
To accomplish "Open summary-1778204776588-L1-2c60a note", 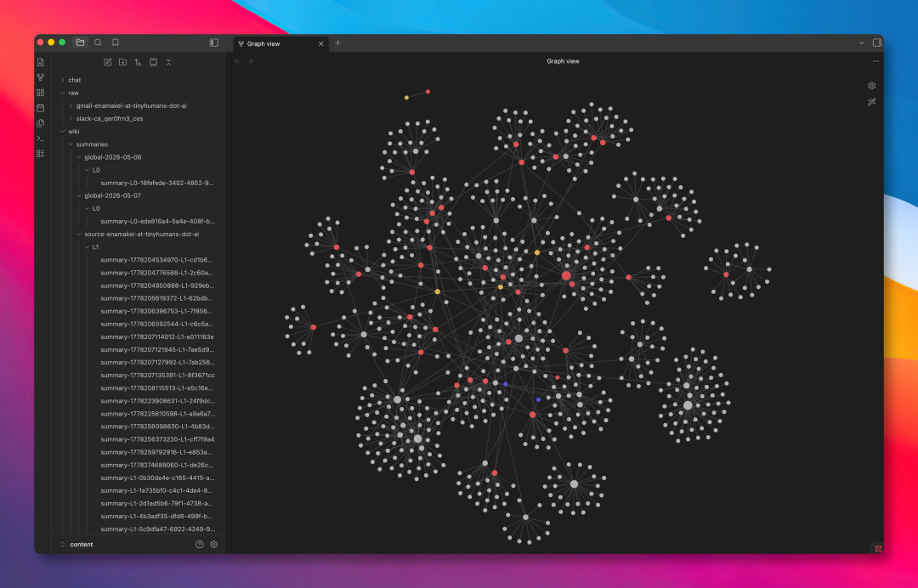I will click(x=157, y=273).
